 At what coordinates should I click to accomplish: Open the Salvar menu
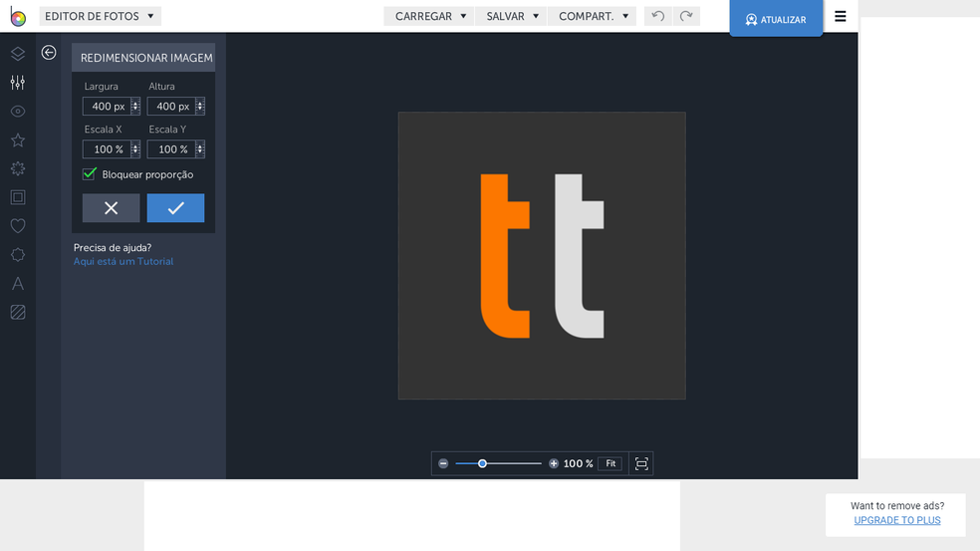pos(511,16)
